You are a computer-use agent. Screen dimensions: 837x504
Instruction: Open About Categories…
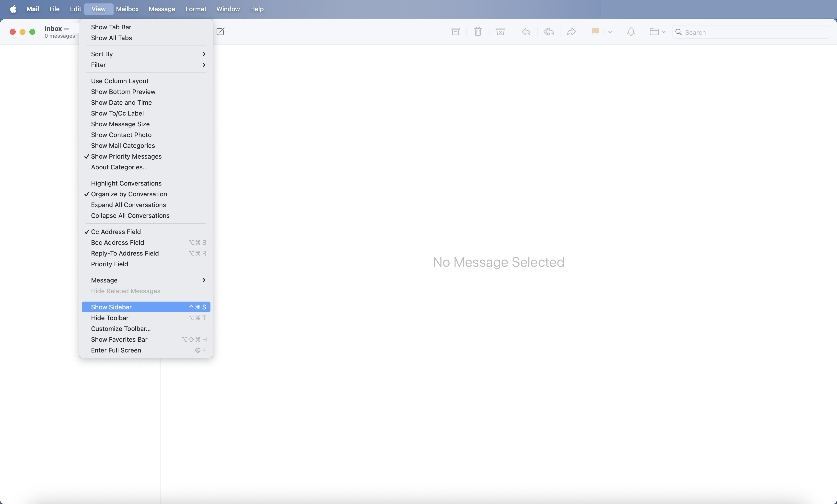coord(146,167)
